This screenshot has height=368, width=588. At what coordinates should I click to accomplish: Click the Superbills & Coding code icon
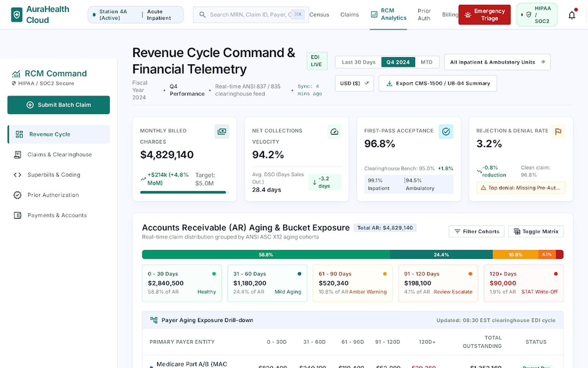click(17, 175)
